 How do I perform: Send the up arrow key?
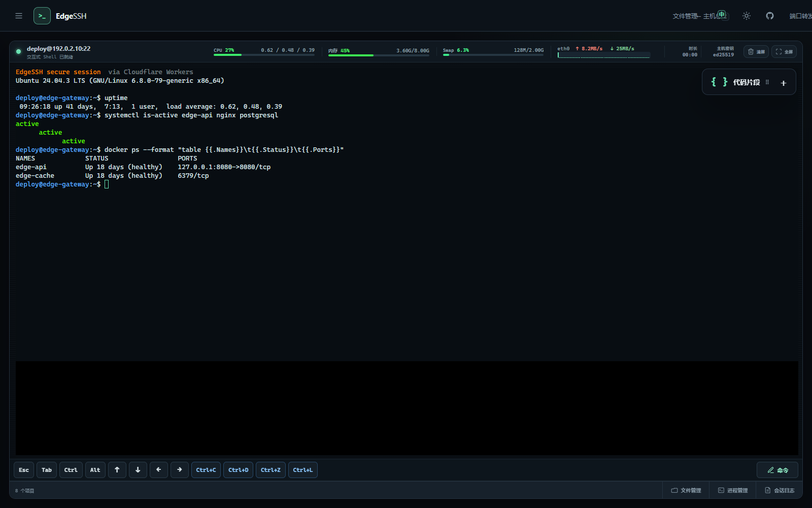point(117,470)
